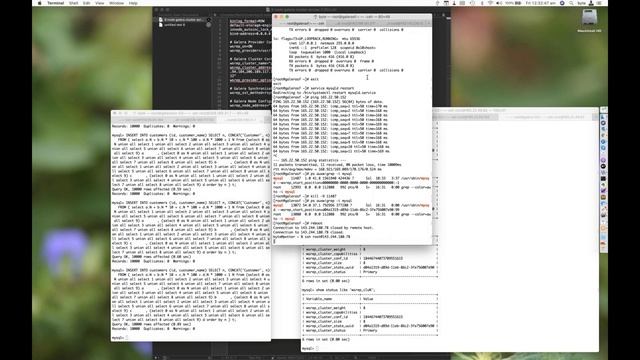Click front Terminal window title bar
Image resolution: width=640 pixels, height=360 pixels.
[x=352, y=17]
